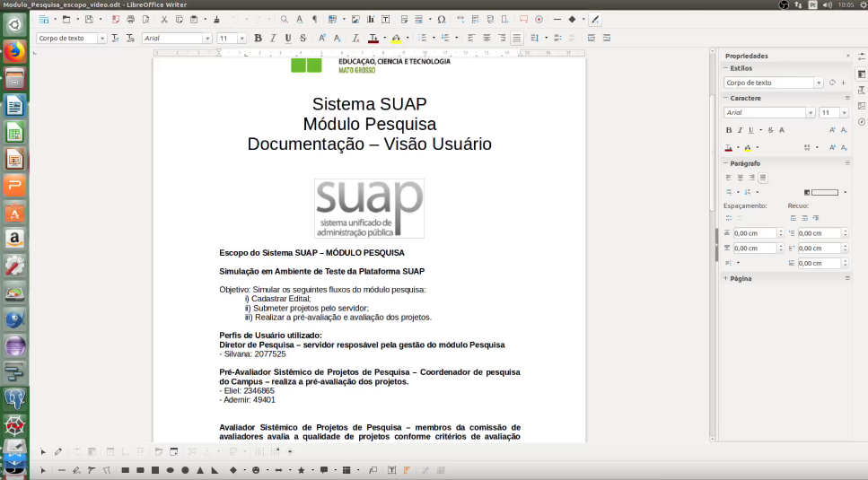868x480 pixels.
Task: Click the Clone formatting paintbrush icon
Action: pos(216,20)
